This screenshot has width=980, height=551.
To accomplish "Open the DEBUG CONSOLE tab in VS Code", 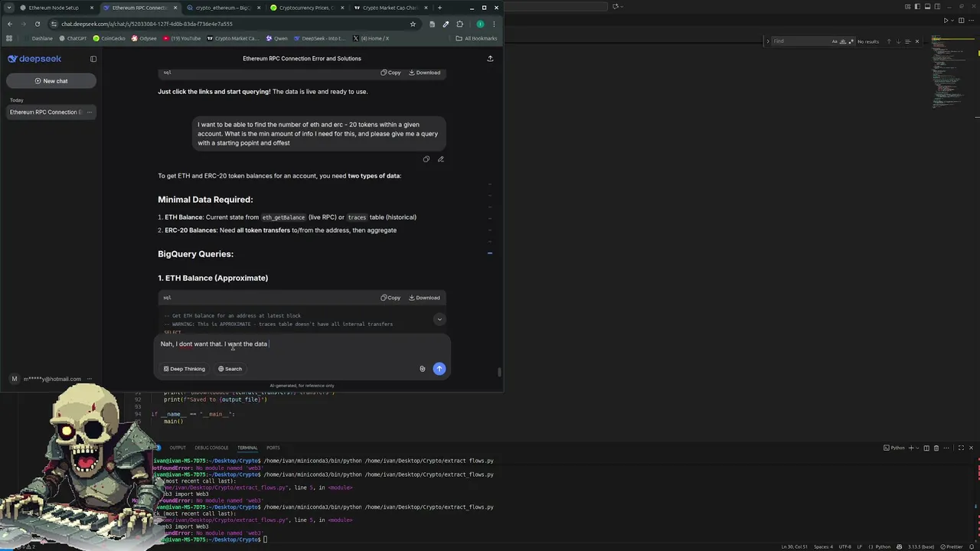I will click(x=211, y=448).
